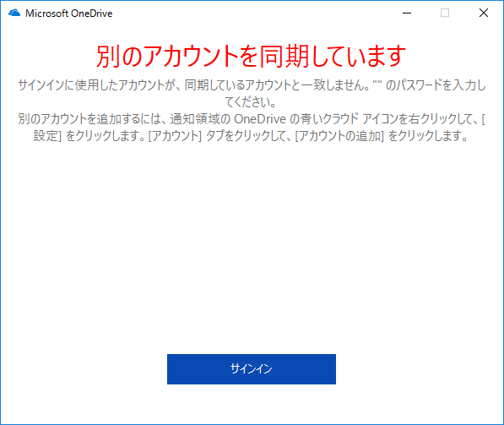Click the サインイン button
Viewport: 504px width, 425px height.
[x=252, y=369]
